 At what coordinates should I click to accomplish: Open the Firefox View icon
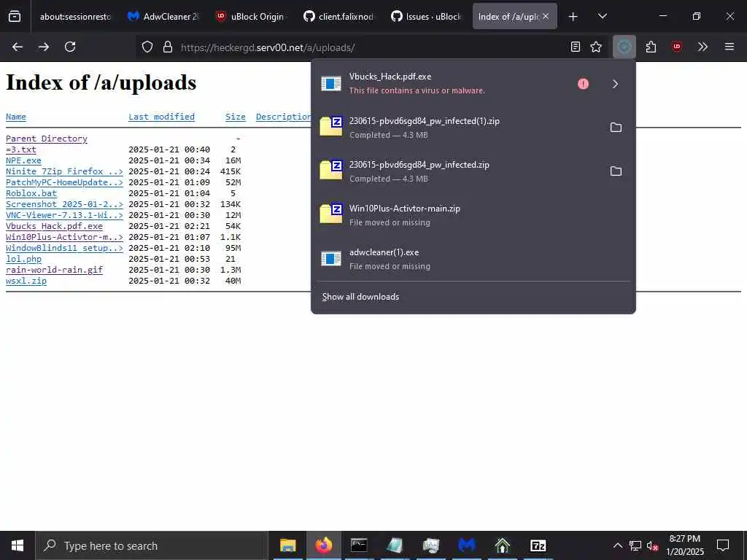point(15,16)
